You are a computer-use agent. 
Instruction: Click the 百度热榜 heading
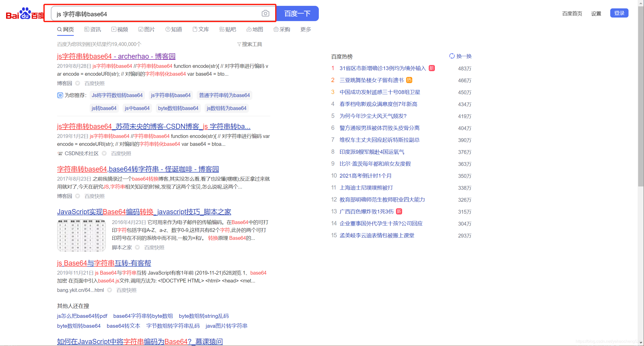point(342,56)
